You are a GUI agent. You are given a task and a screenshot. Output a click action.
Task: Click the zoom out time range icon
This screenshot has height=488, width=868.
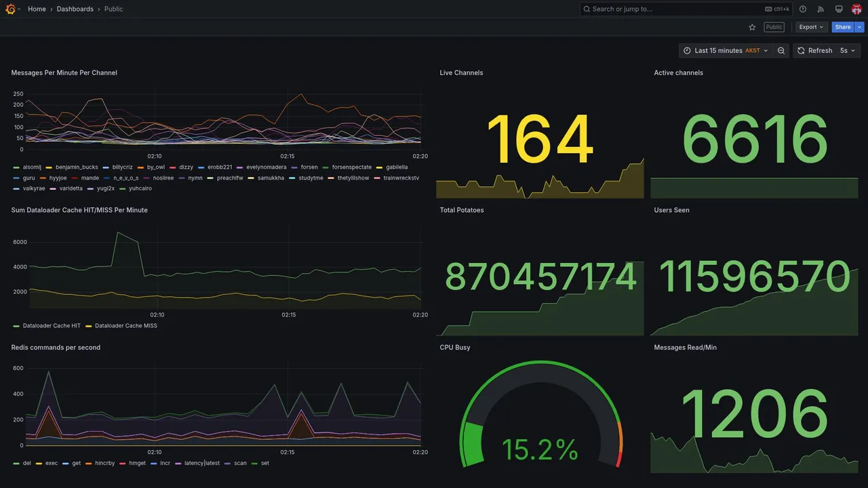781,51
